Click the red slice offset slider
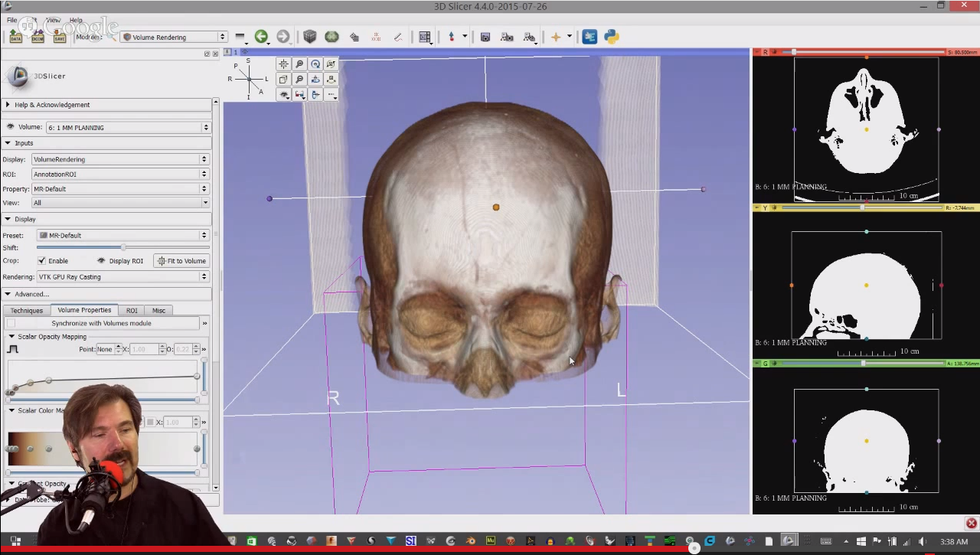Viewport: 980px width, 555px height. 864,52
